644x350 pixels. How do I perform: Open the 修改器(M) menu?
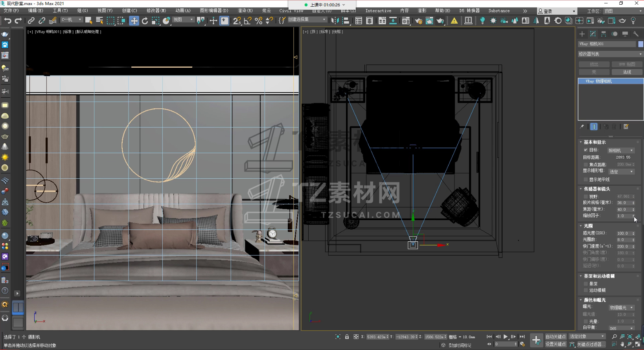[x=156, y=11]
